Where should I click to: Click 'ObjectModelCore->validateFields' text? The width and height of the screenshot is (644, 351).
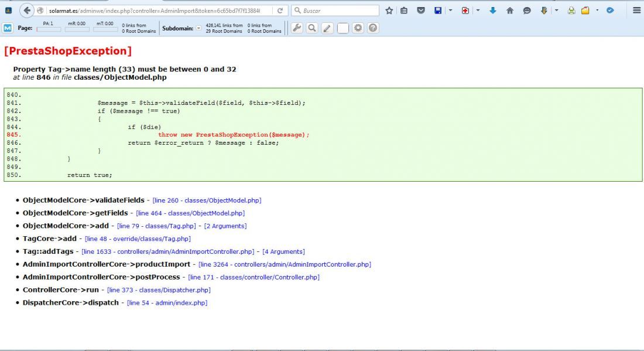coord(83,200)
